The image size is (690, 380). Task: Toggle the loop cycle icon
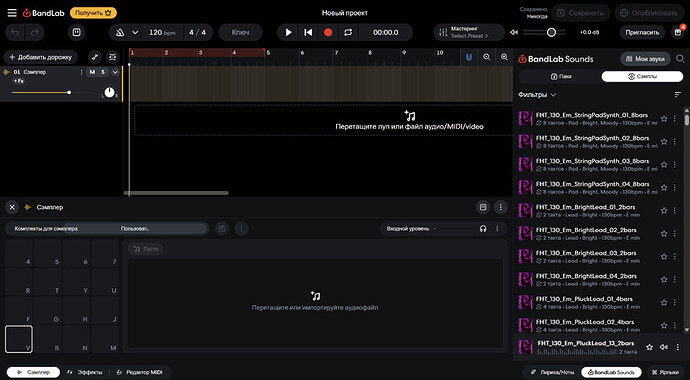(x=348, y=33)
